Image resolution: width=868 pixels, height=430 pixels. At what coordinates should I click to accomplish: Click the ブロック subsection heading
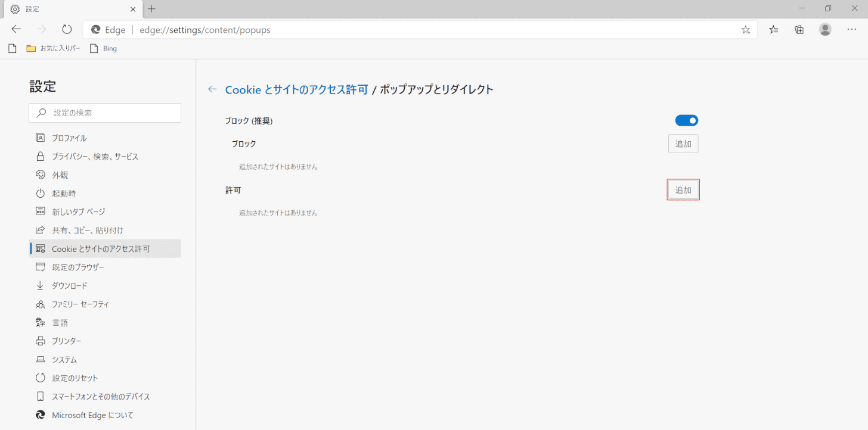(244, 144)
